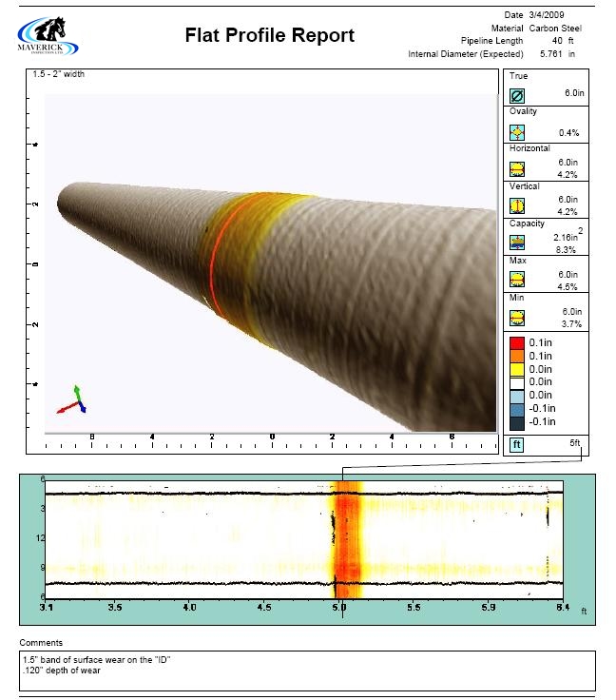Select the light blue 0.0in legend swatch
The image size is (616, 700).
(517, 396)
